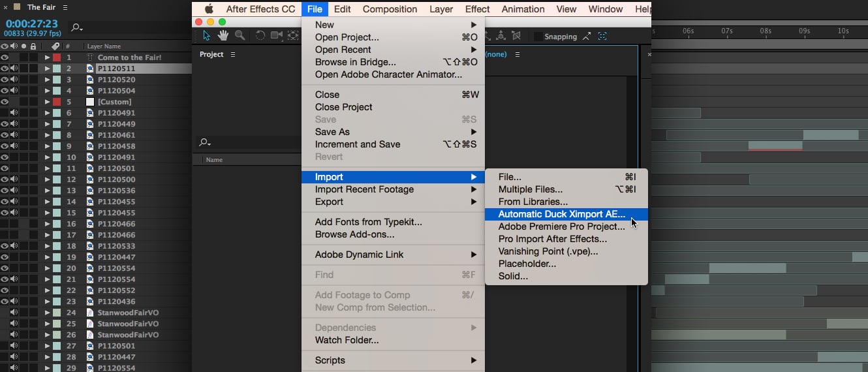Click the footage icon of layer P1120520
The image size is (868, 372).
90,80
